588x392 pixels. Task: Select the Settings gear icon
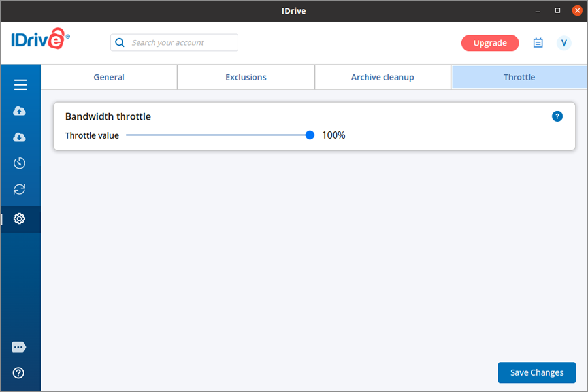[20, 219]
